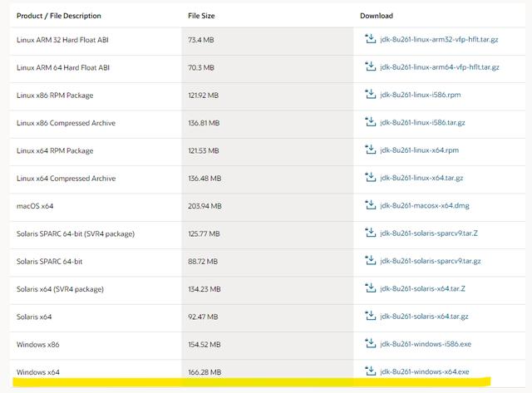Click download icon beside jdk-8u261-solaris-sparcv9.tar.gz
The height and width of the screenshot is (393, 532).
(x=370, y=260)
